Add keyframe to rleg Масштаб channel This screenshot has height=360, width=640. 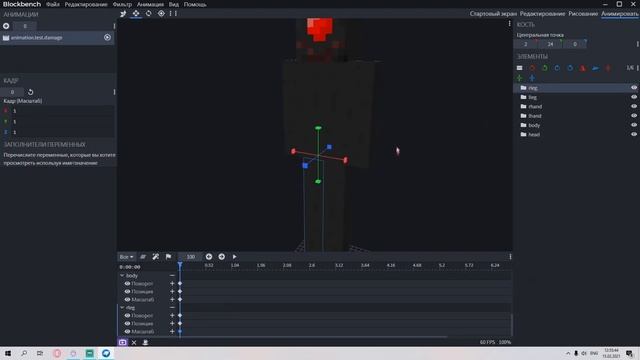coord(172,331)
